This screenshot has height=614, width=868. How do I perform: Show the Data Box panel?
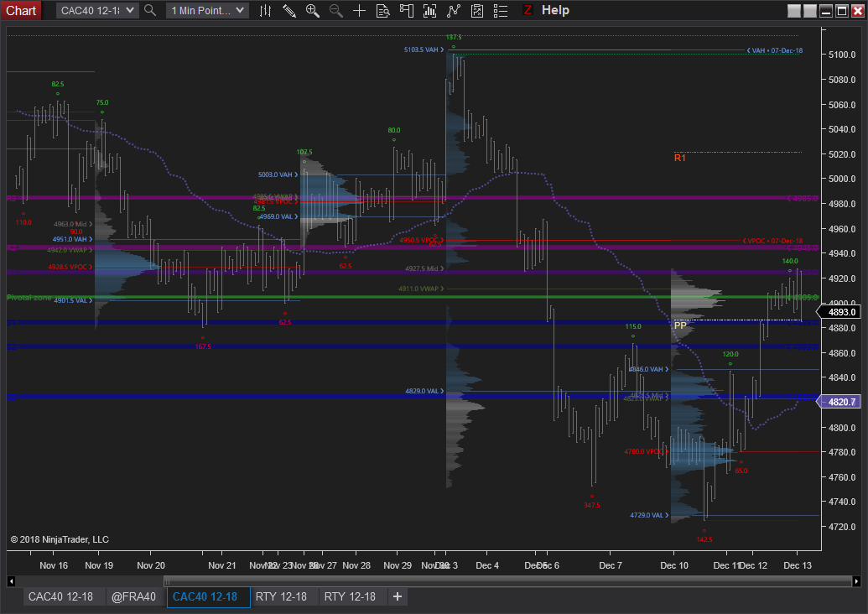point(383,11)
